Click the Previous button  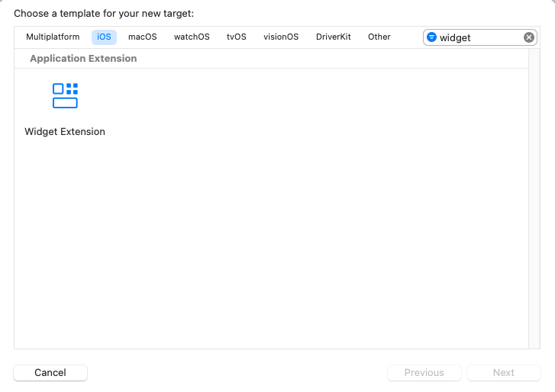(424, 373)
